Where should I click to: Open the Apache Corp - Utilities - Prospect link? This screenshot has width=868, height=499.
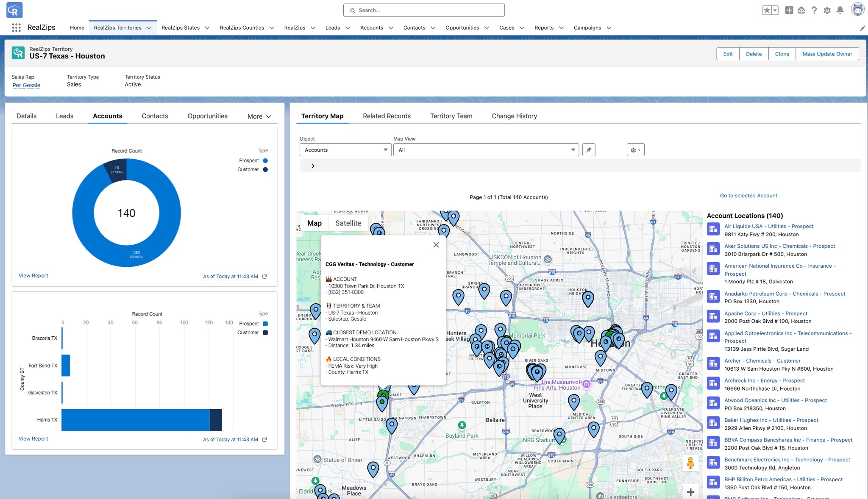(766, 313)
